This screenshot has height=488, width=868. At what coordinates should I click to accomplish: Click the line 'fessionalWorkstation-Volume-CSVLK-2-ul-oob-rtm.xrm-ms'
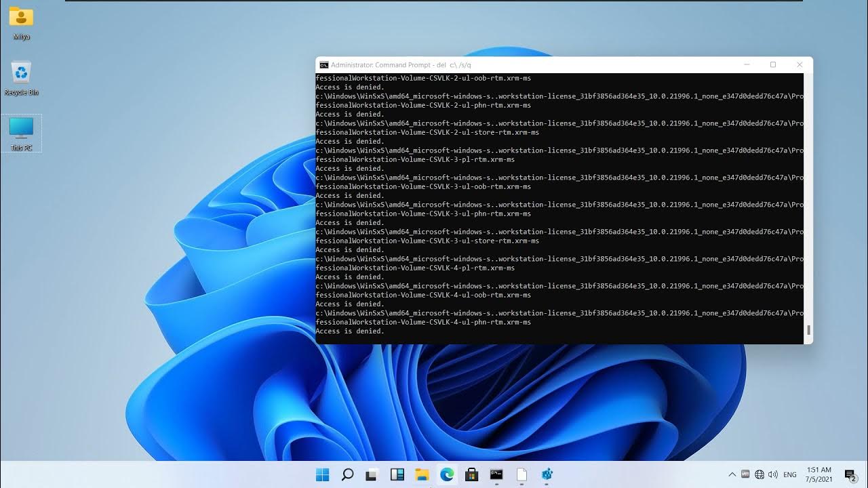pos(423,78)
